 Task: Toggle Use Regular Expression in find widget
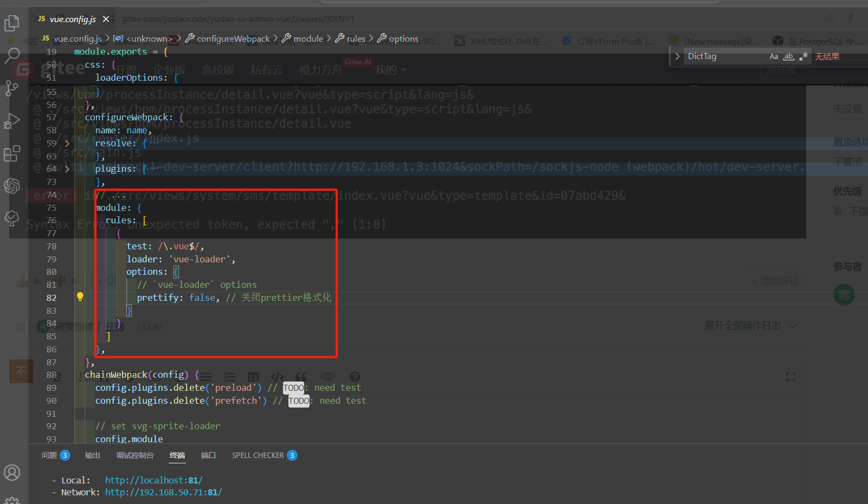click(803, 56)
